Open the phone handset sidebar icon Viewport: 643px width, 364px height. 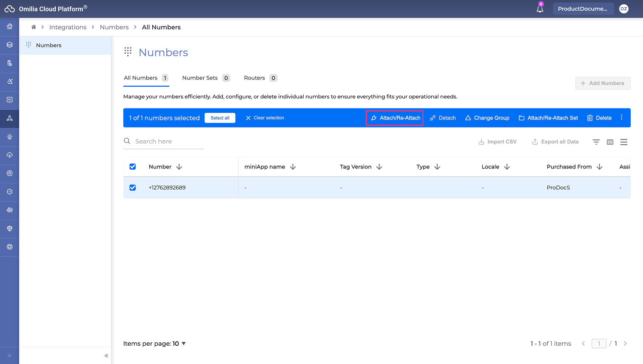tap(9, 63)
